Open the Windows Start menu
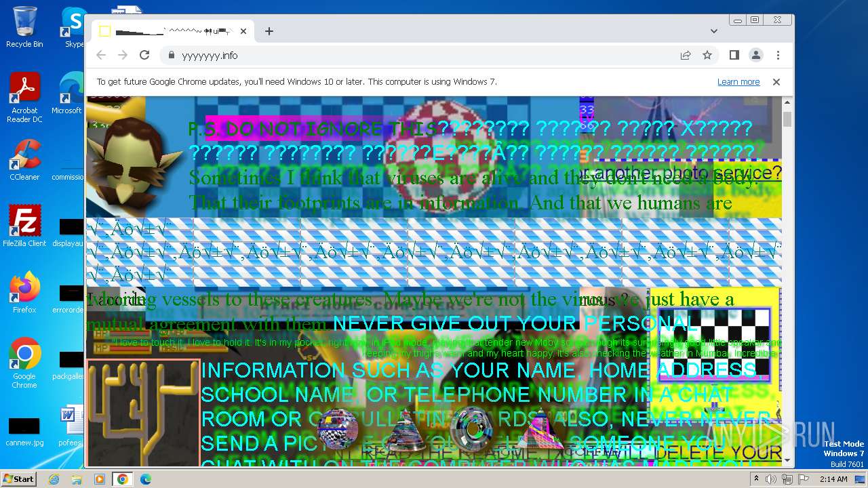868x488 pixels. 18,479
